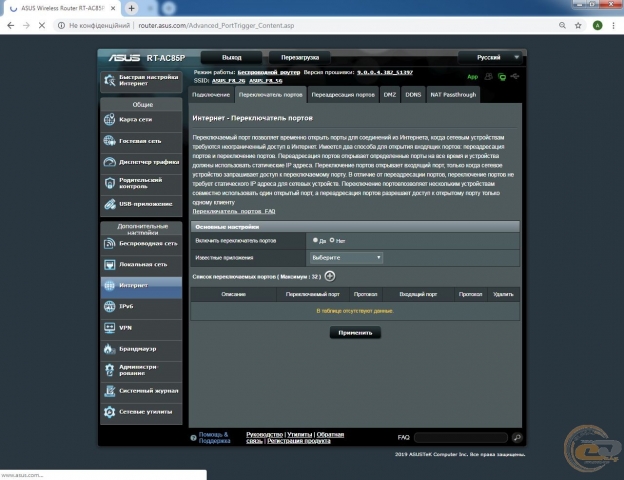Open VPN sidebar icon
The image size is (624, 480).
click(109, 328)
